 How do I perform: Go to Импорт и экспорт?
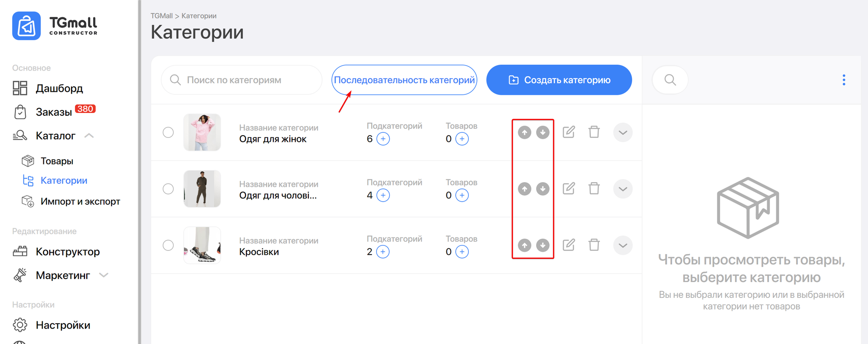click(80, 202)
